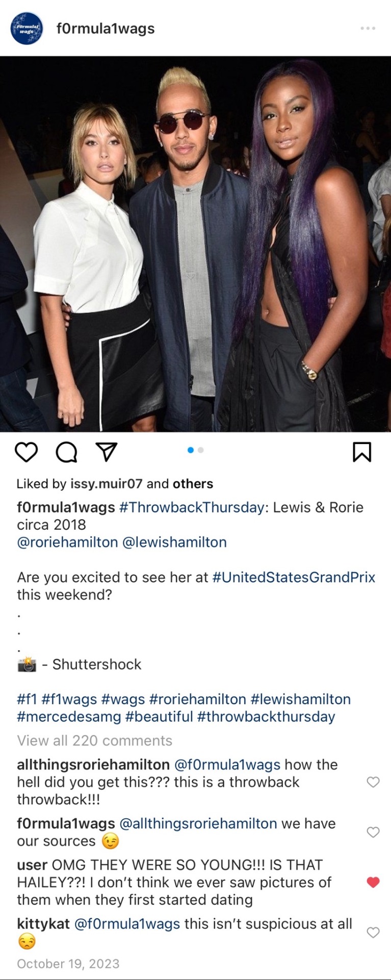Open @roriehamilton mention in caption
This screenshot has width=391, height=980.
pyautogui.click(x=67, y=542)
